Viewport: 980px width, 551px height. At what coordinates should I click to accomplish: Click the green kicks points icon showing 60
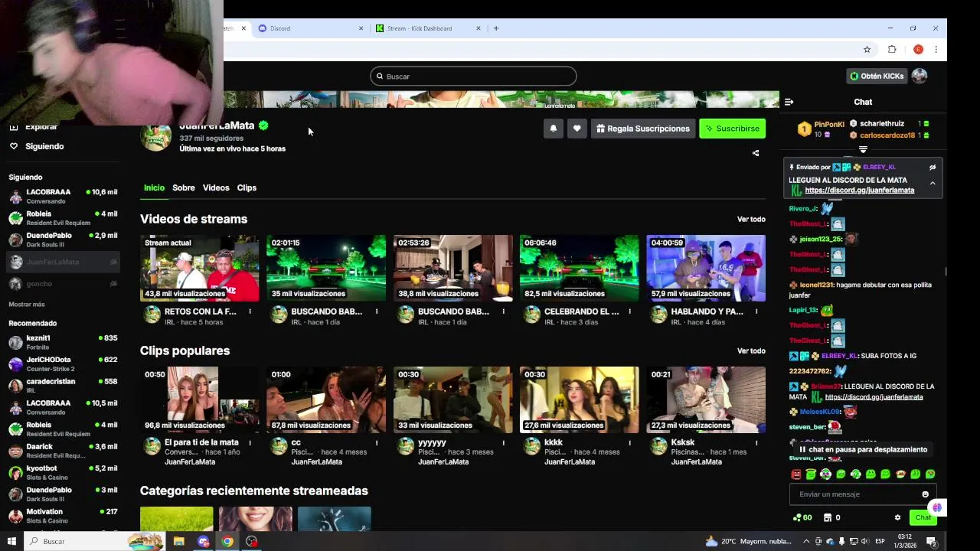[802, 517]
